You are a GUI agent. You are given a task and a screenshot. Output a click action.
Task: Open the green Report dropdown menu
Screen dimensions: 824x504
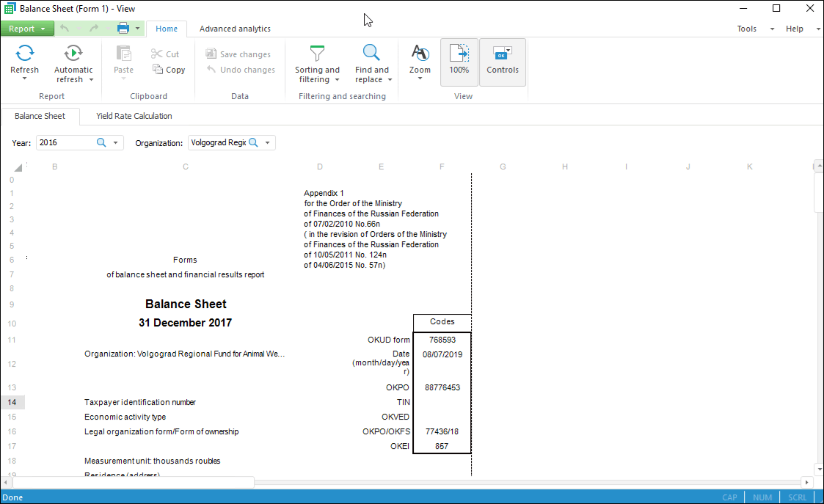(x=27, y=29)
